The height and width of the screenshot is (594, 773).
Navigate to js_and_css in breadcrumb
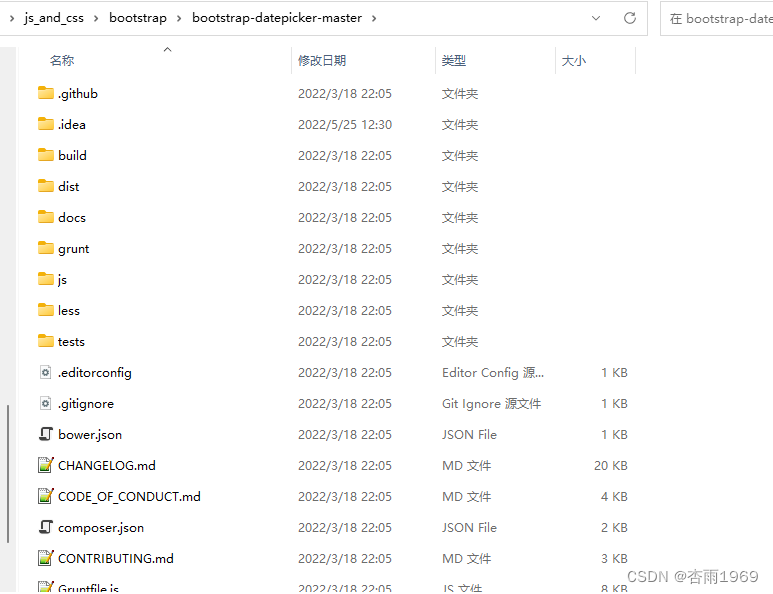pos(54,18)
